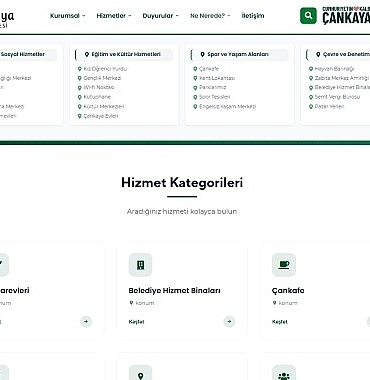Click pin icon beside Kız Öğrenci Yurdu

coord(80,69)
